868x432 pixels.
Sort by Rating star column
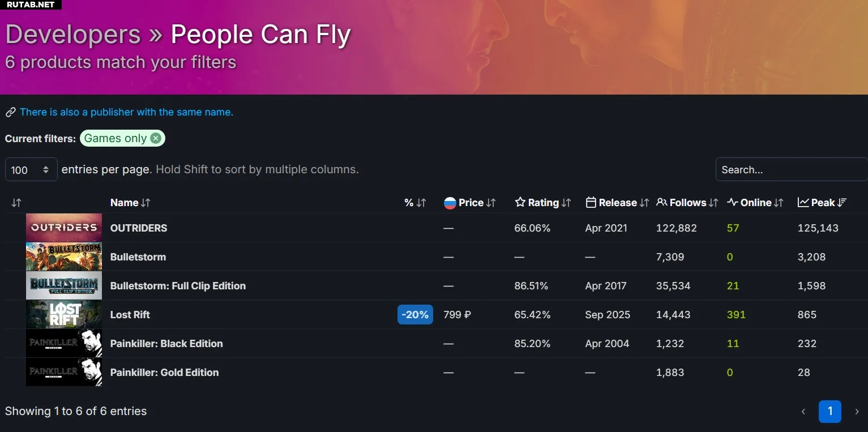tap(542, 203)
